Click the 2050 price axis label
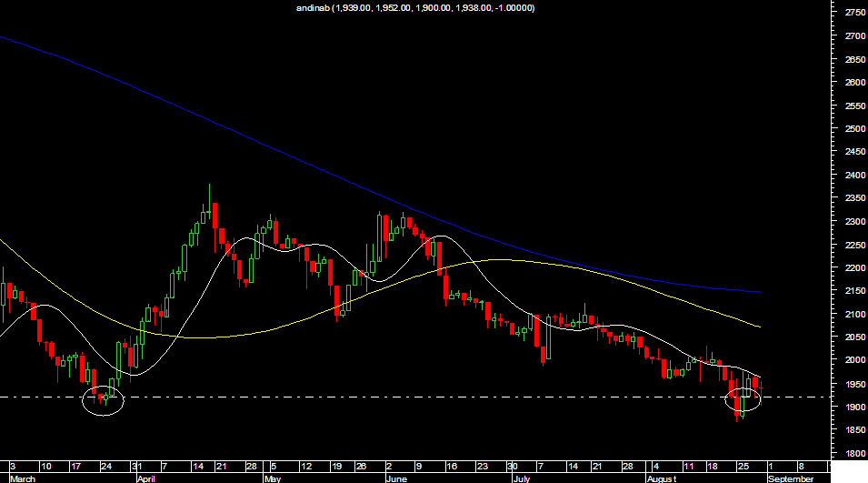The width and height of the screenshot is (868, 483). coord(855,337)
